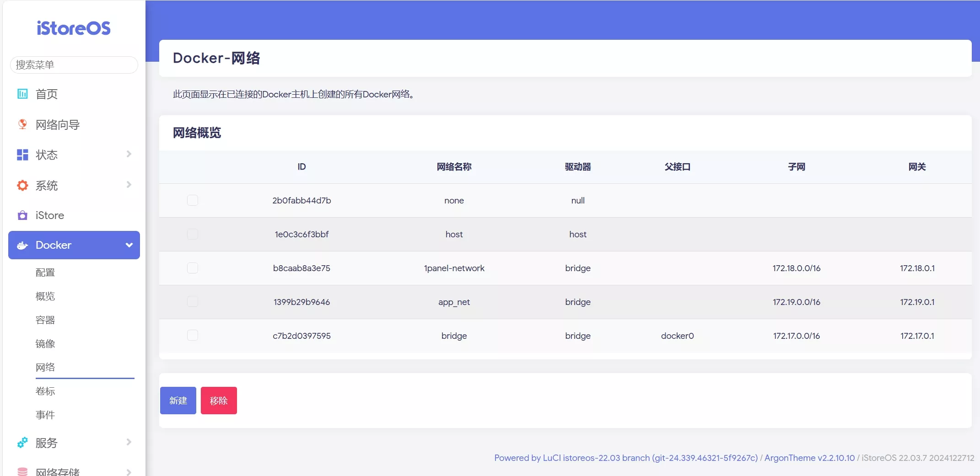Click the globe icon beside 网络向导

click(22, 124)
